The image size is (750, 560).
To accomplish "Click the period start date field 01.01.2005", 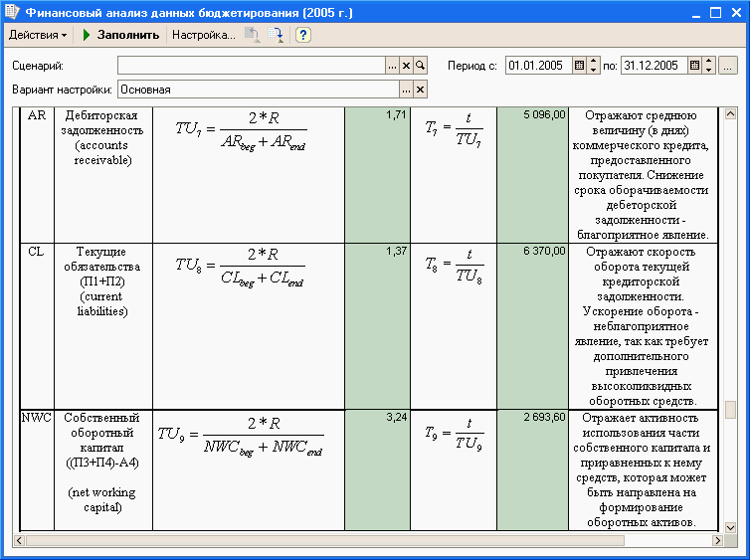I will [538, 66].
